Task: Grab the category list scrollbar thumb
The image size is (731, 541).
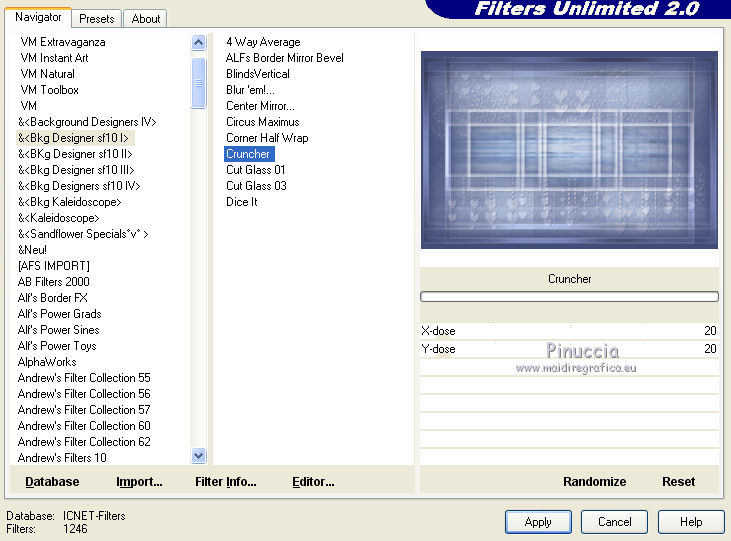Action: click(x=199, y=83)
